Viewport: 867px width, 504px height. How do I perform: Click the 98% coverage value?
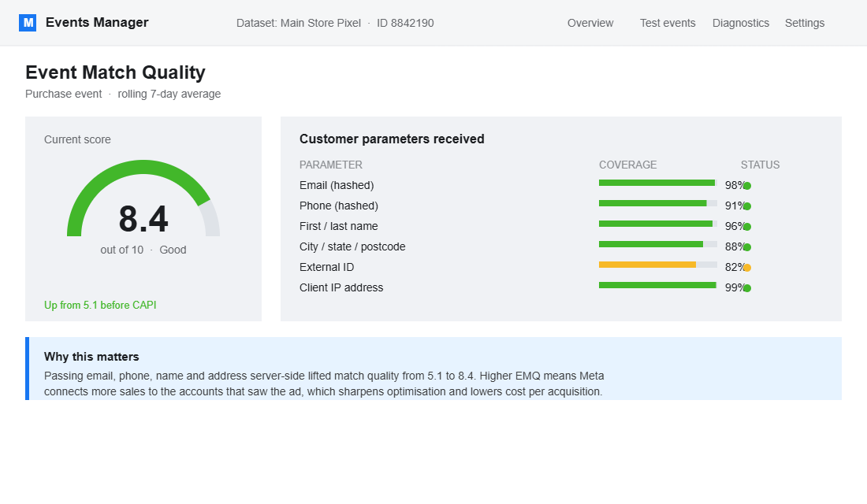pyautogui.click(x=735, y=185)
